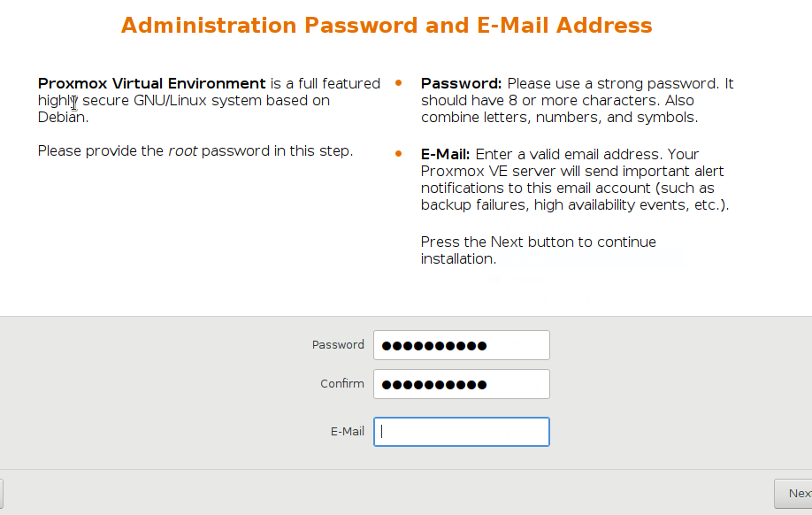Click the backup failures line of text

[x=575, y=205]
